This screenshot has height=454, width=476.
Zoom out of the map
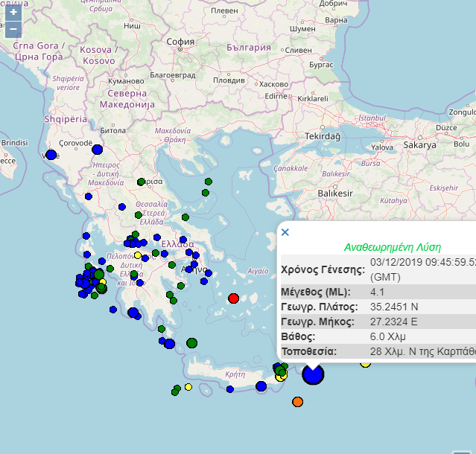(x=13, y=30)
